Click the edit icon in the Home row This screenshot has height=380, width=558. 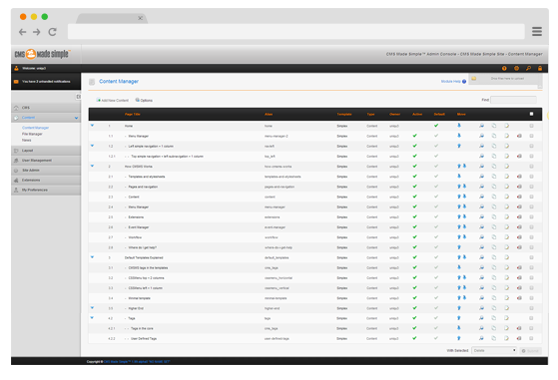(x=506, y=126)
